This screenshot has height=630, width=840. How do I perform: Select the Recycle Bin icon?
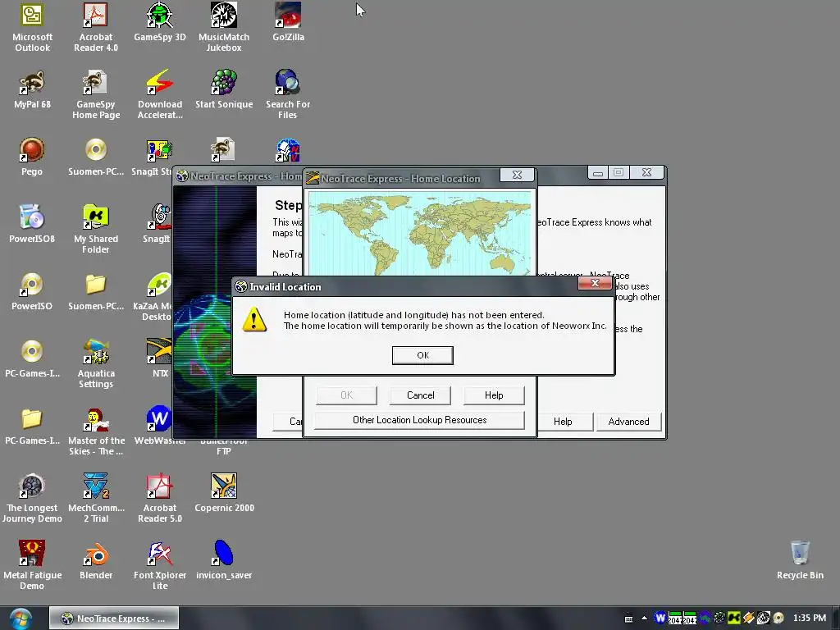coord(800,560)
